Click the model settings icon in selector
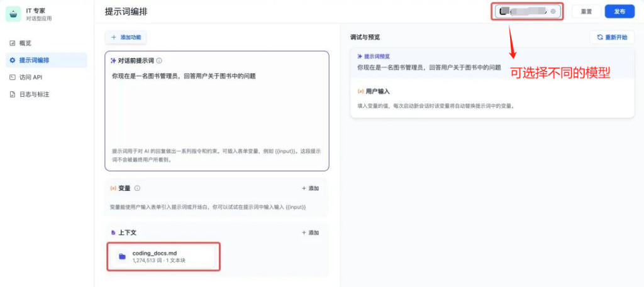The image size is (644, 287). [553, 11]
